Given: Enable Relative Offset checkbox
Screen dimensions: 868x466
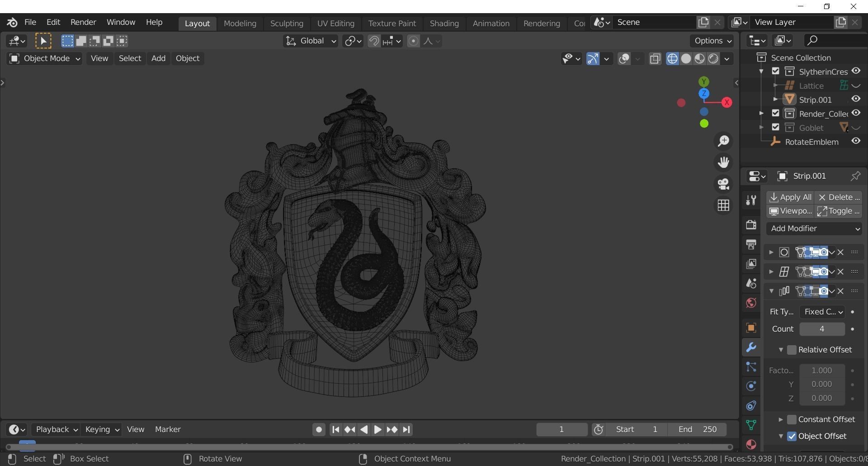Looking at the screenshot, I should tap(792, 350).
